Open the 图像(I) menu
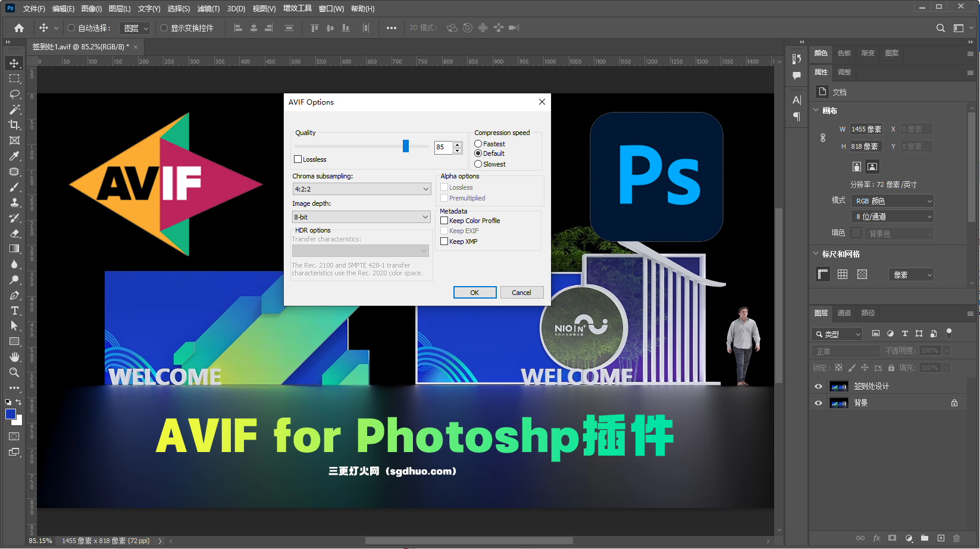 pyautogui.click(x=92, y=8)
